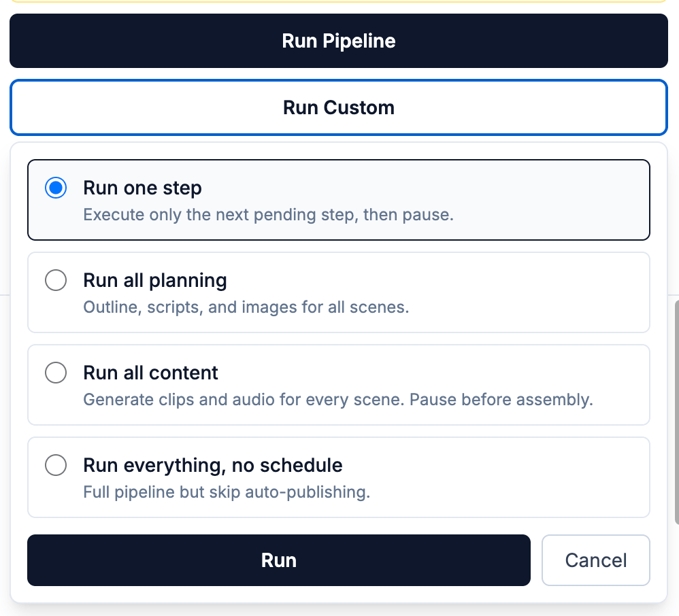Click the 'Generate clips and audio' description text
The height and width of the screenshot is (616, 679).
pos(337,399)
